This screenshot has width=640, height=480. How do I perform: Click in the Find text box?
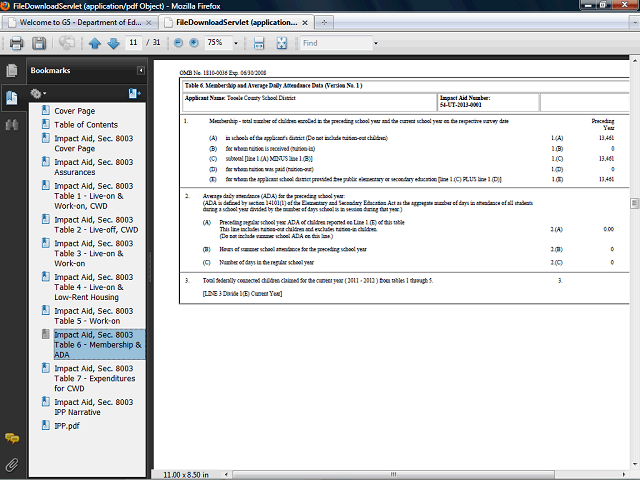pos(334,43)
